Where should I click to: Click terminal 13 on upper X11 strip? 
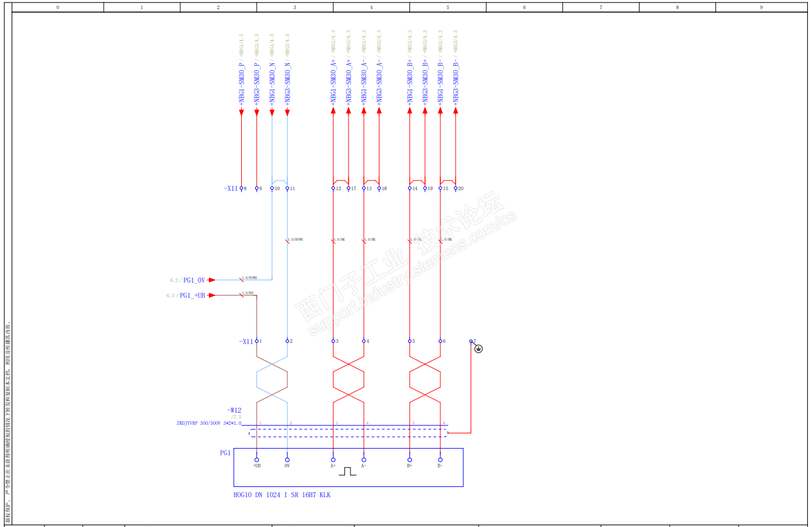coord(364,188)
